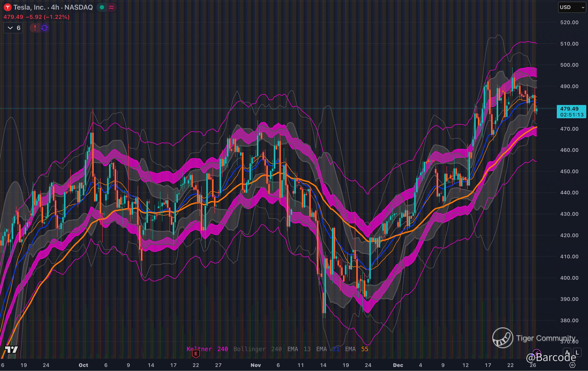Click the Tesla, Inc. symbol title
Screen dimensions: 588x371
(29, 7)
